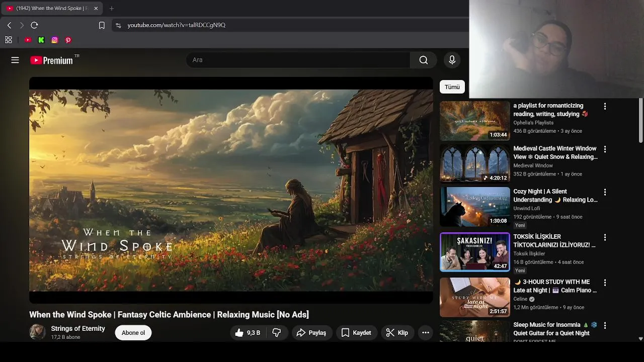Viewport: 644px width, 362px height.
Task: Click Kaydet save button
Action: (356, 332)
